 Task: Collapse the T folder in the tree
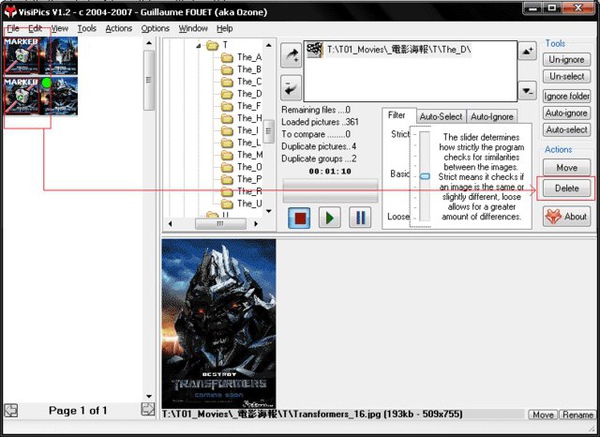199,46
